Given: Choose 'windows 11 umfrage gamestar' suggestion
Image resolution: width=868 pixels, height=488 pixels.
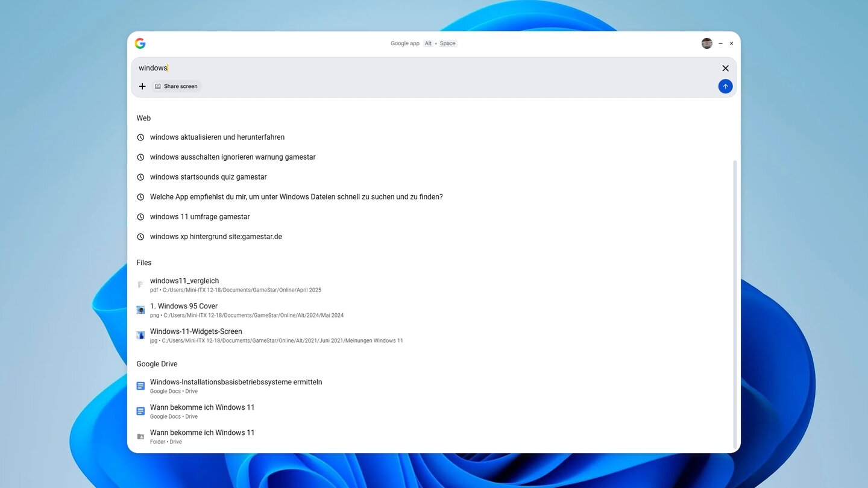Looking at the screenshot, I should tap(200, 217).
